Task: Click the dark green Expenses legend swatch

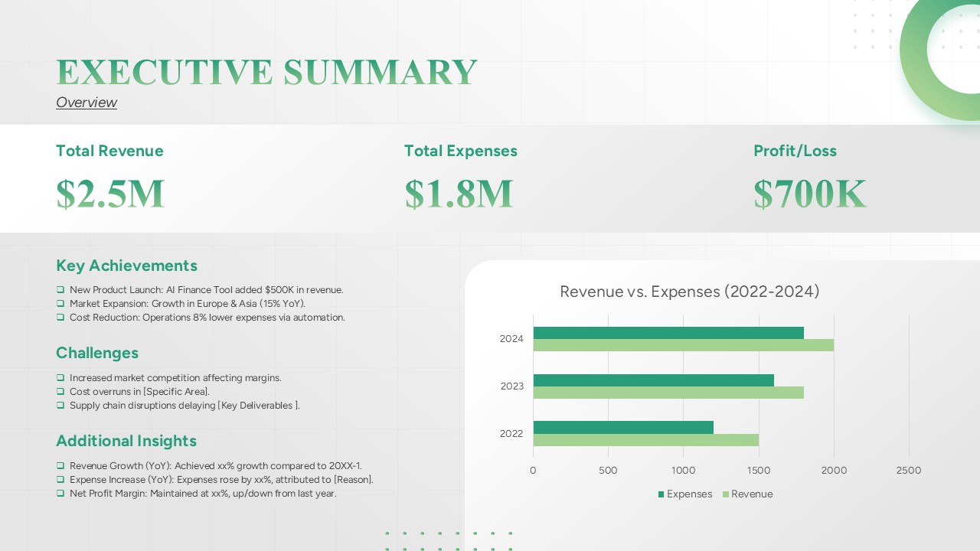Action: [x=661, y=494]
